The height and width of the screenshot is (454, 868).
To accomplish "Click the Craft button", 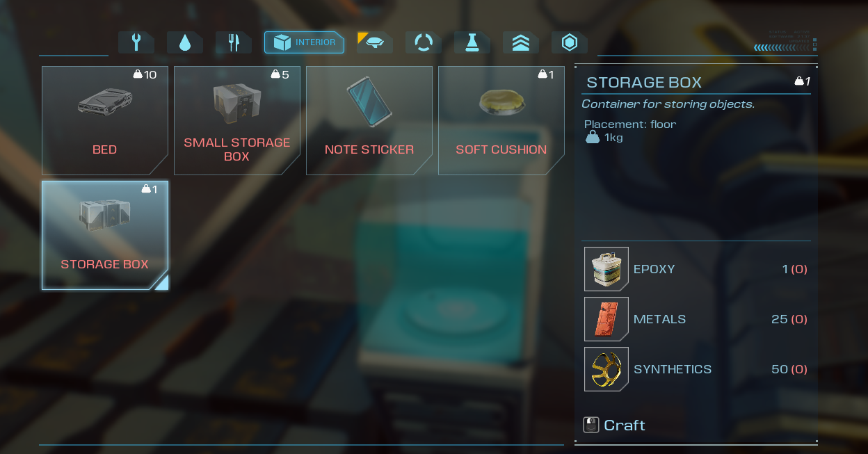I will coord(615,425).
